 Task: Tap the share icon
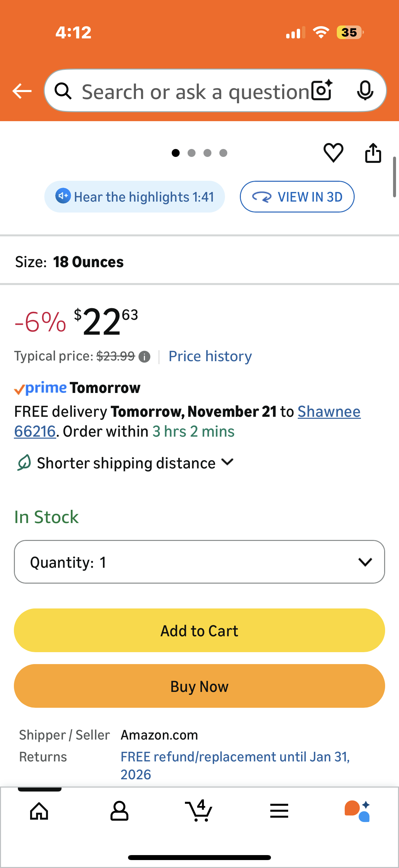point(373,153)
